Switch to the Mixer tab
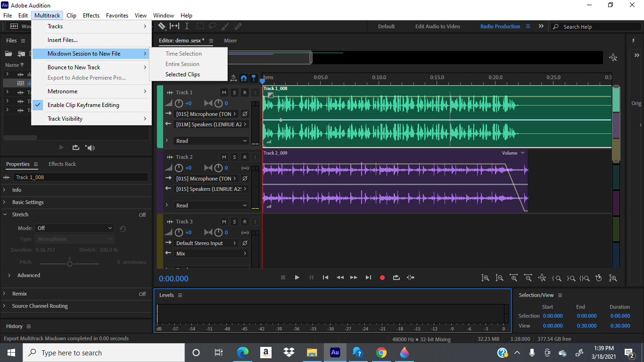 point(230,41)
